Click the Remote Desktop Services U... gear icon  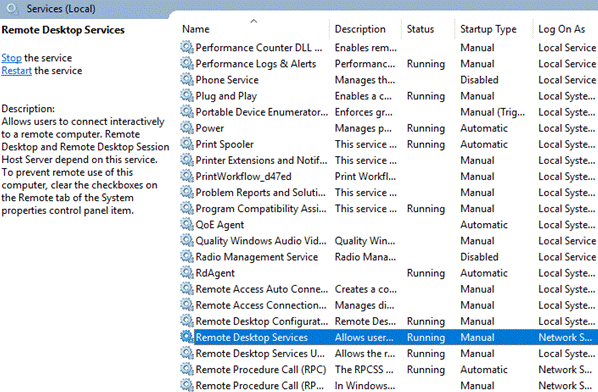coord(187,353)
